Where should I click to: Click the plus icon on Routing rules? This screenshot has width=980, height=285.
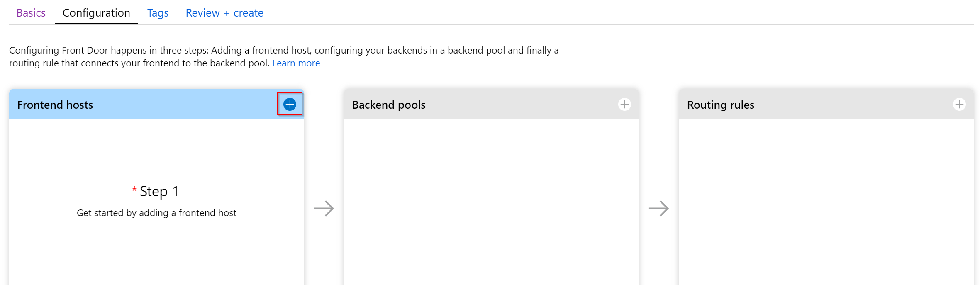coord(959,104)
